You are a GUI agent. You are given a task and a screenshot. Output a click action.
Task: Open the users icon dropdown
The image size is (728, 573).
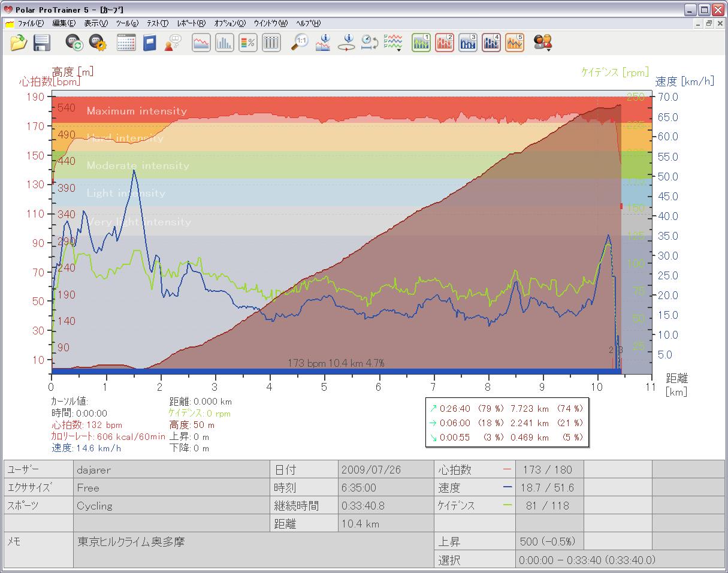pyautogui.click(x=543, y=43)
